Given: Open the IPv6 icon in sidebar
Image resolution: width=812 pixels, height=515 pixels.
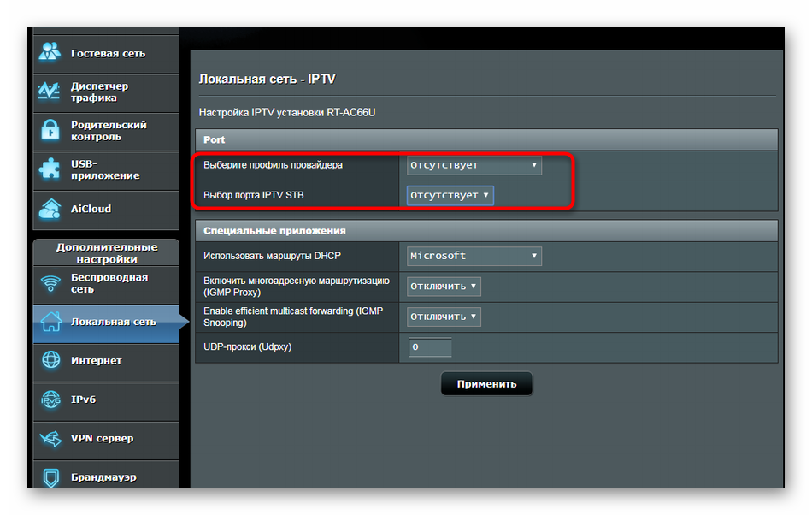Looking at the screenshot, I should coord(50,400).
